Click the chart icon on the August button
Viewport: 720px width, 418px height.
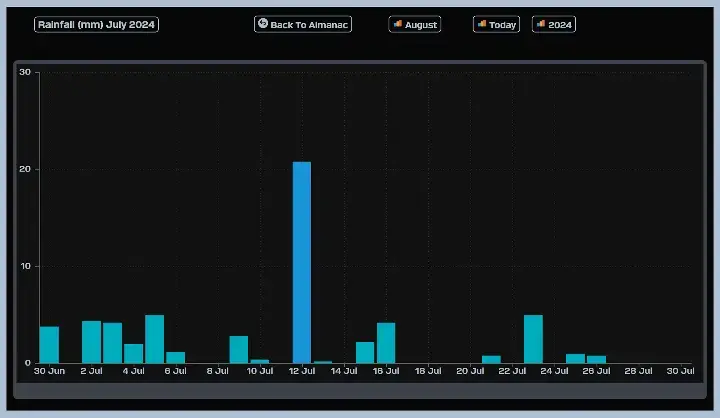pyautogui.click(x=397, y=24)
